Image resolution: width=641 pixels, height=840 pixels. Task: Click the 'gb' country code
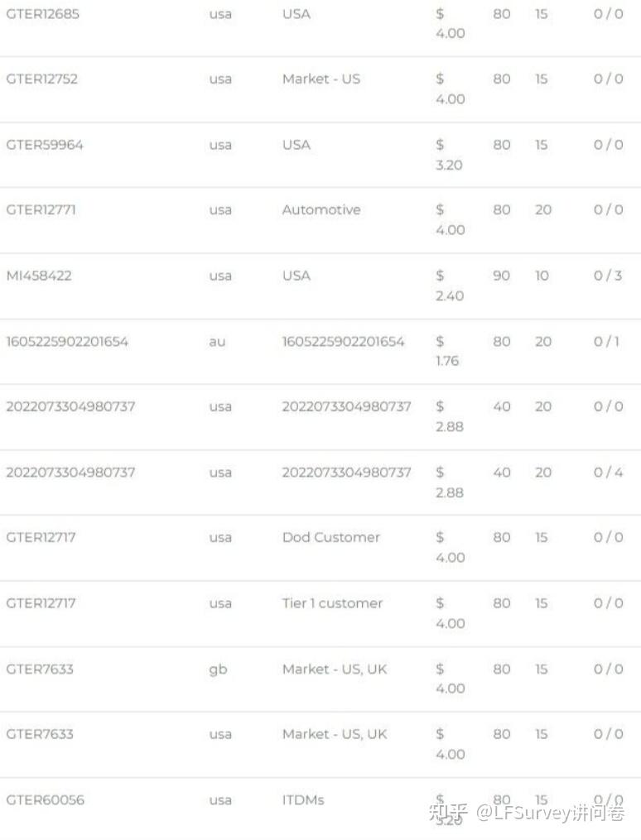[218, 669]
